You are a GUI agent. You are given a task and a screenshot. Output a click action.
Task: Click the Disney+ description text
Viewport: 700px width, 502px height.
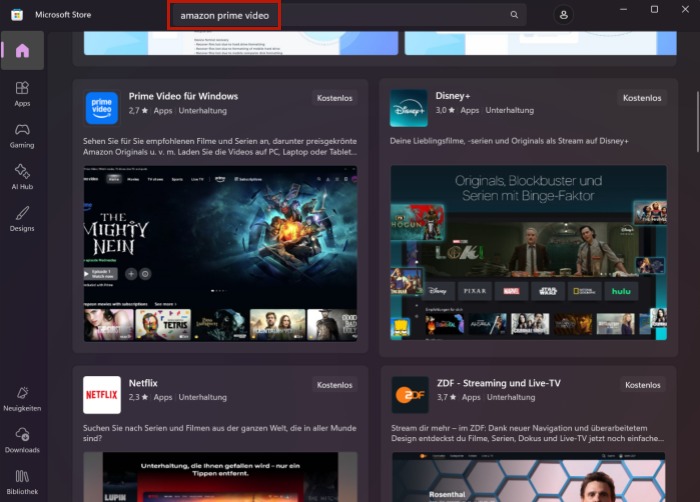[509, 141]
